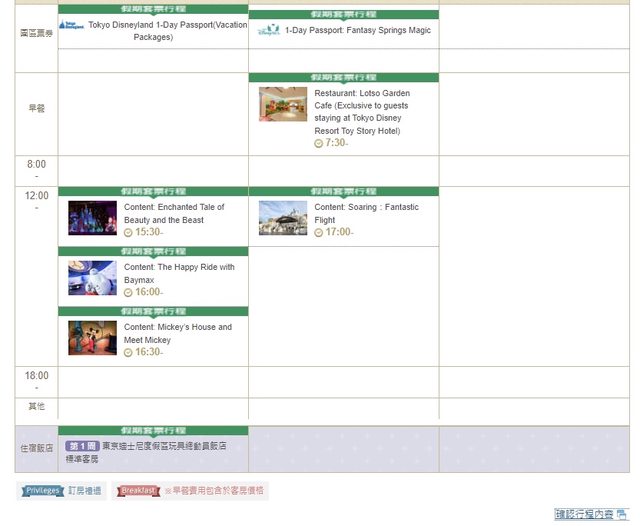The image size is (640, 526).
Task: Click the clock icon beside 17:00
Action: (318, 233)
